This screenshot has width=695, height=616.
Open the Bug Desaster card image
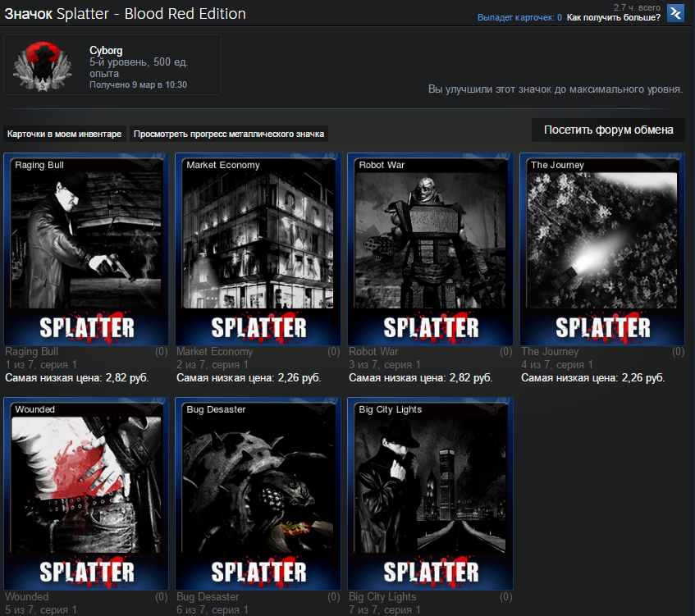click(x=258, y=494)
